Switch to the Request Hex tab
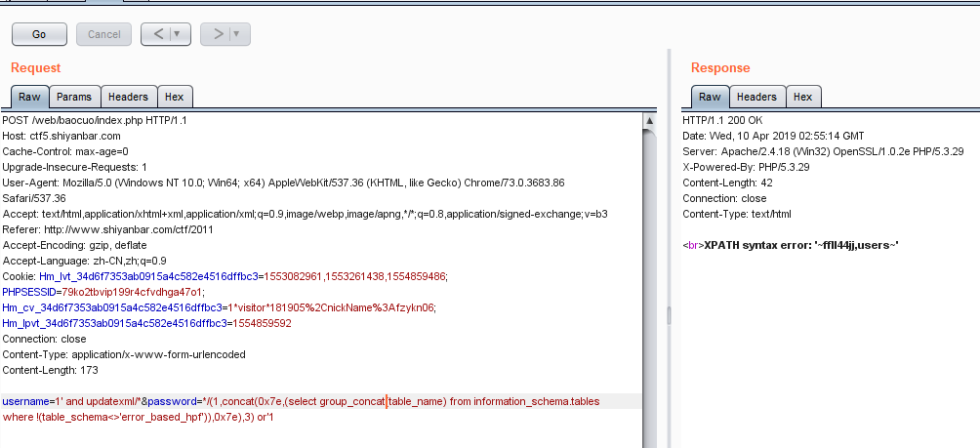The image size is (980, 448). [175, 97]
